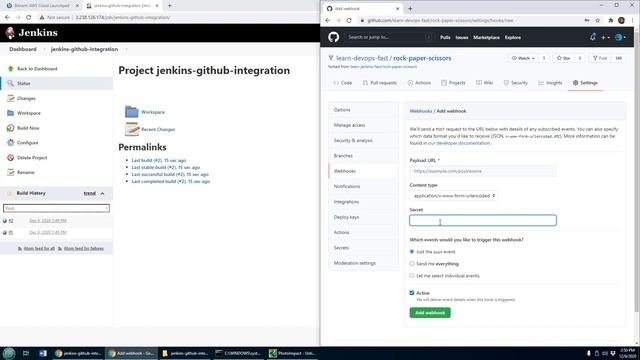Click the Payload URL input field
640x360 pixels.
(482, 171)
